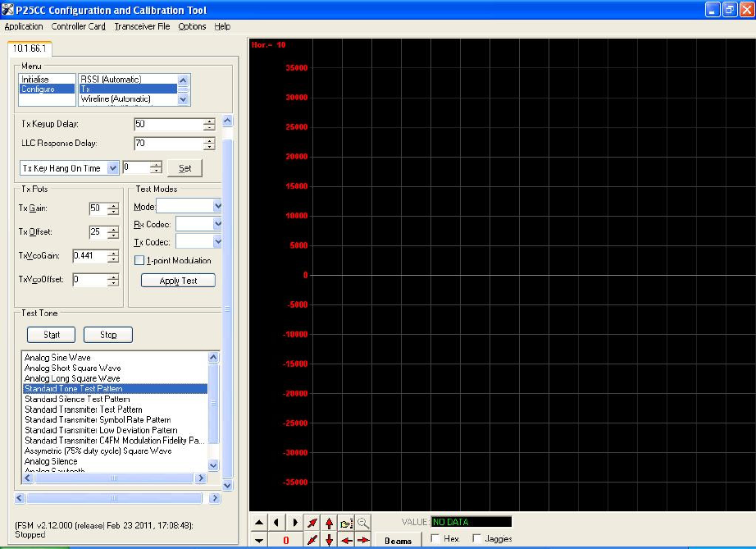This screenshot has height=549, width=756.
Task: Open the Controller Card menu
Action: 79,26
